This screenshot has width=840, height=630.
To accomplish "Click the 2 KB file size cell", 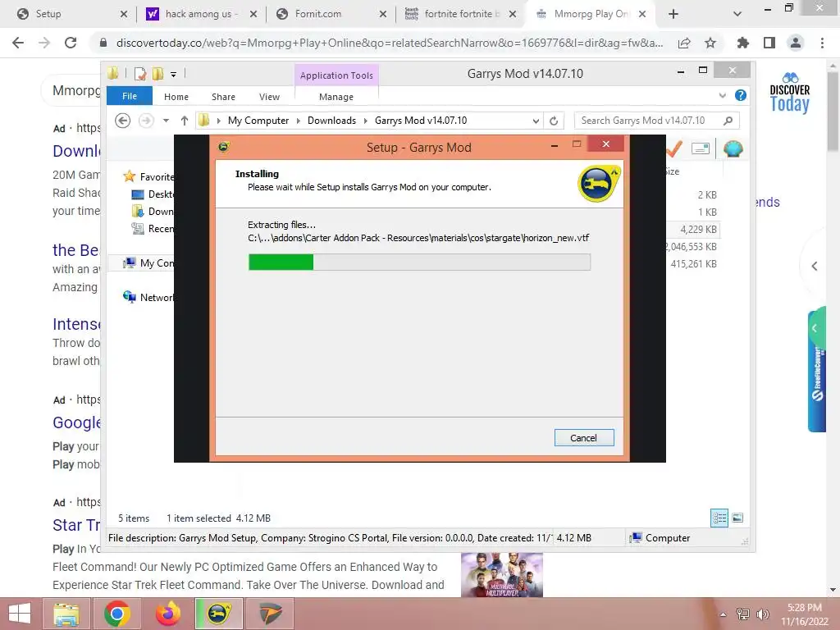I will pos(707,195).
